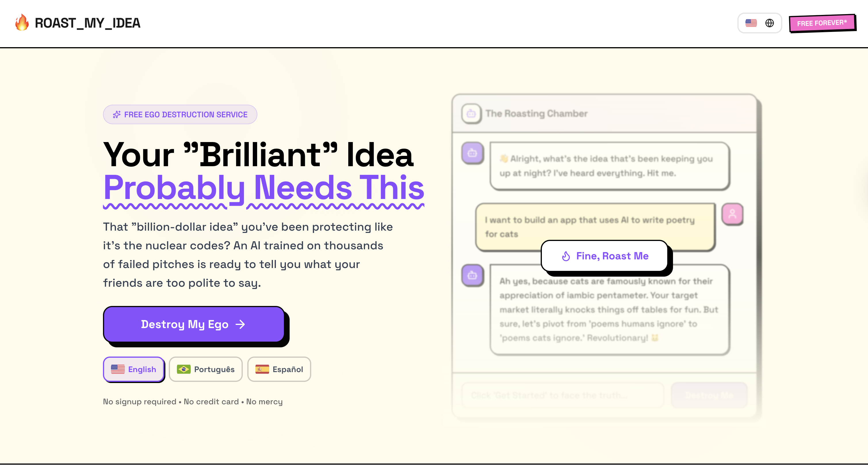Screen dimensions: 868x471
Task: Click the fire emoji logo
Action: coord(22,23)
